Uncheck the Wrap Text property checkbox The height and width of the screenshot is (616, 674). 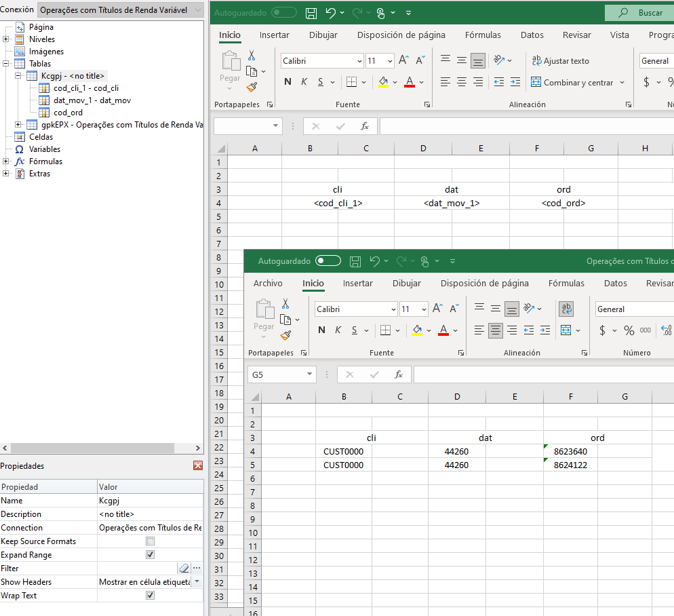coord(151,596)
